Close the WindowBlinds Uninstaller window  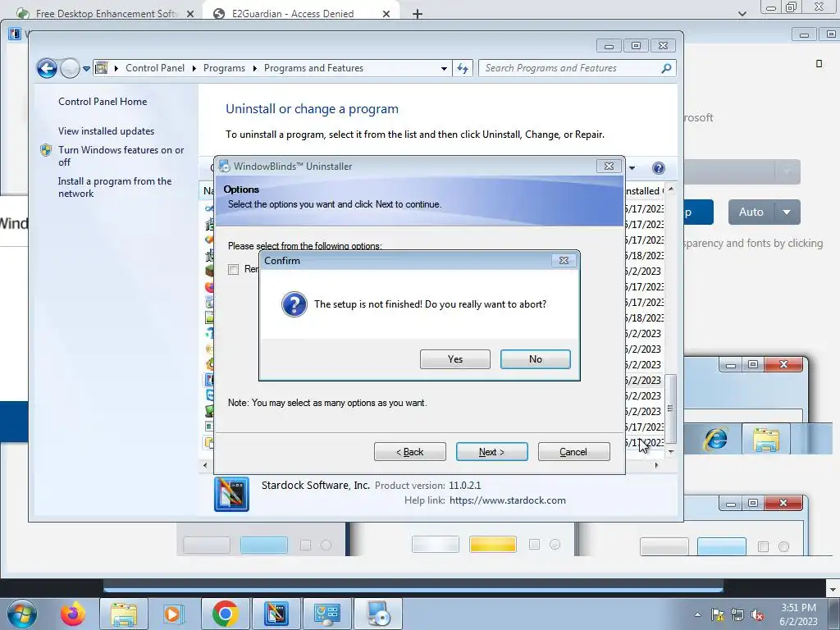pos(609,166)
